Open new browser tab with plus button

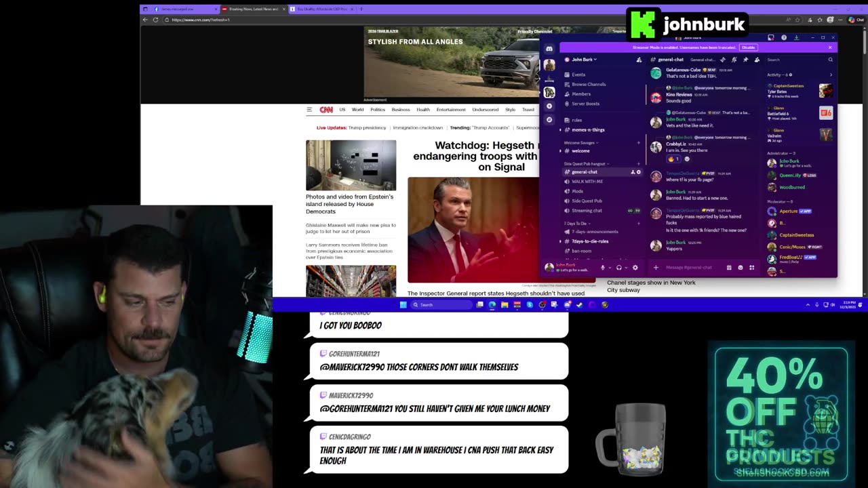click(361, 9)
